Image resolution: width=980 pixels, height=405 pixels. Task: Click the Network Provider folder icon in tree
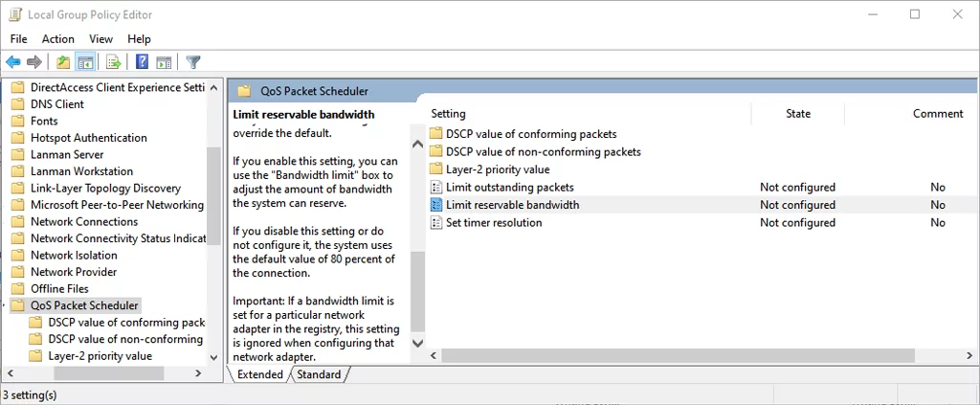pos(17,272)
